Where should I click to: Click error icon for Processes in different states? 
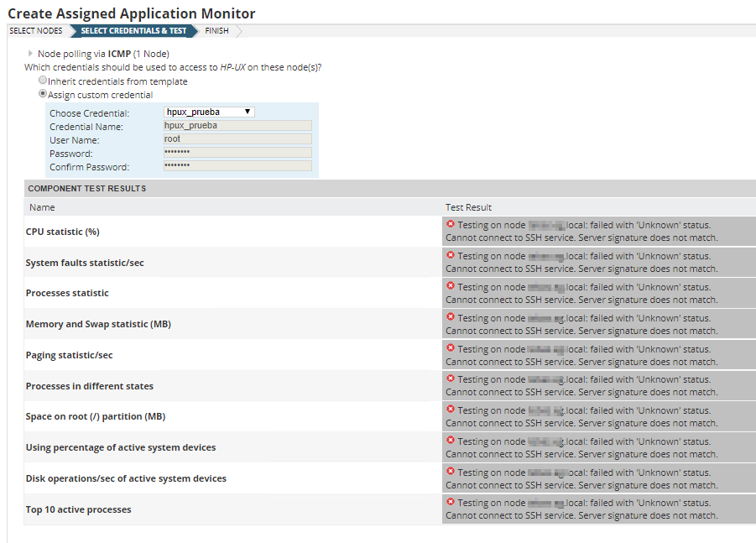coord(451,379)
